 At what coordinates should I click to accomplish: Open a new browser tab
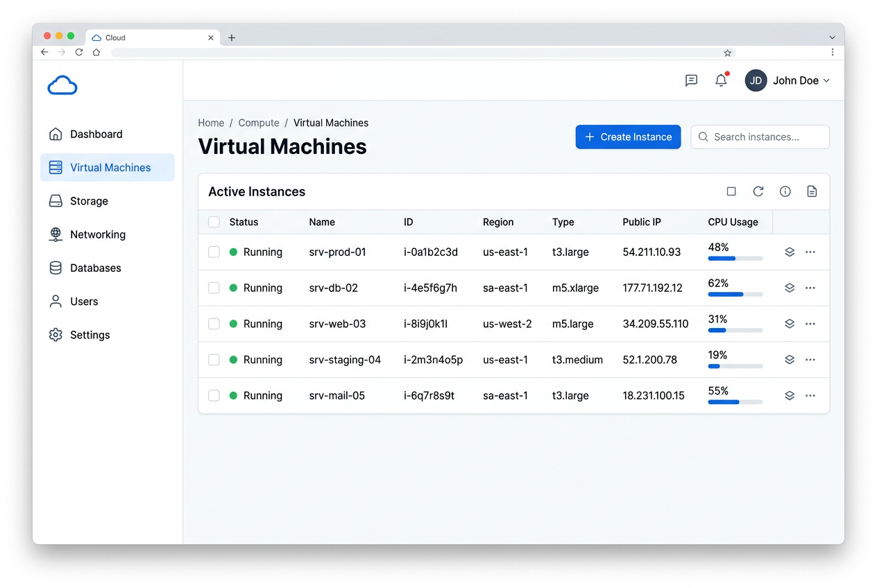[x=232, y=38]
